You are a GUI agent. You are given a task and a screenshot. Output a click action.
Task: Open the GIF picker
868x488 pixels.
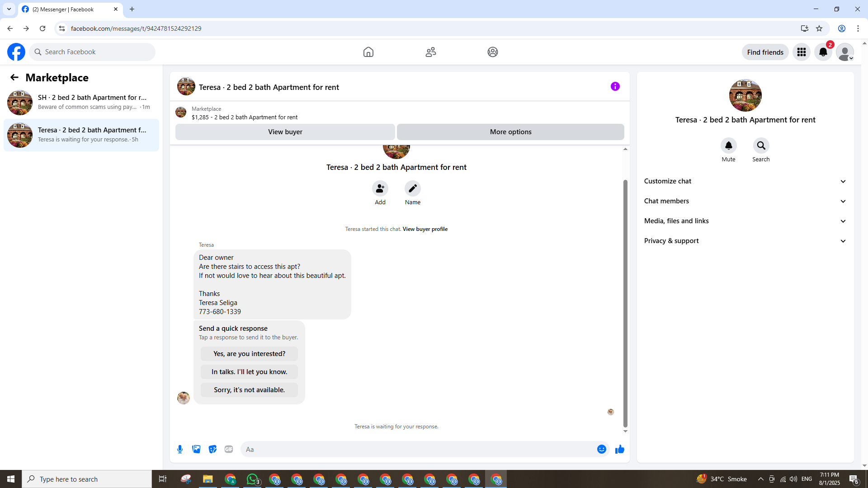229,449
